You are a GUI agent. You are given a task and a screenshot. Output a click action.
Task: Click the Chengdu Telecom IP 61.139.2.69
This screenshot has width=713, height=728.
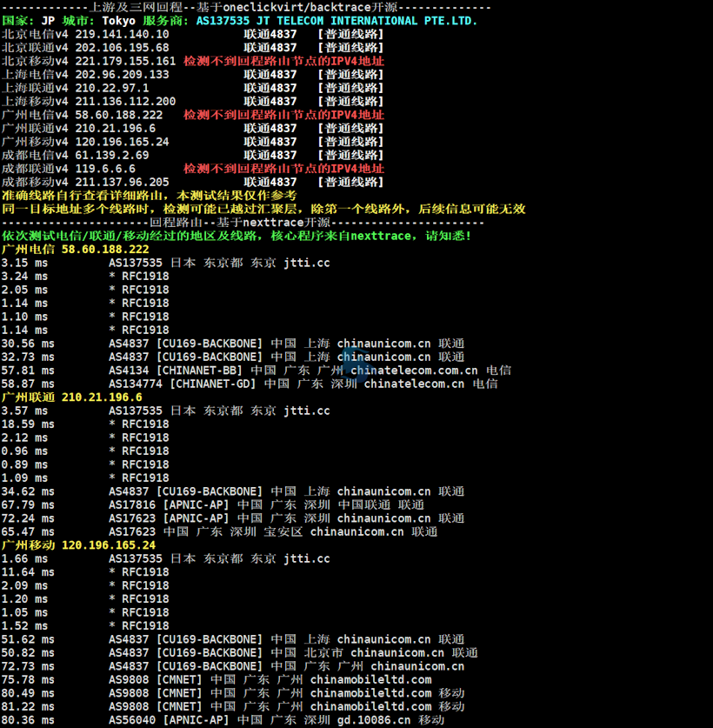point(112,155)
